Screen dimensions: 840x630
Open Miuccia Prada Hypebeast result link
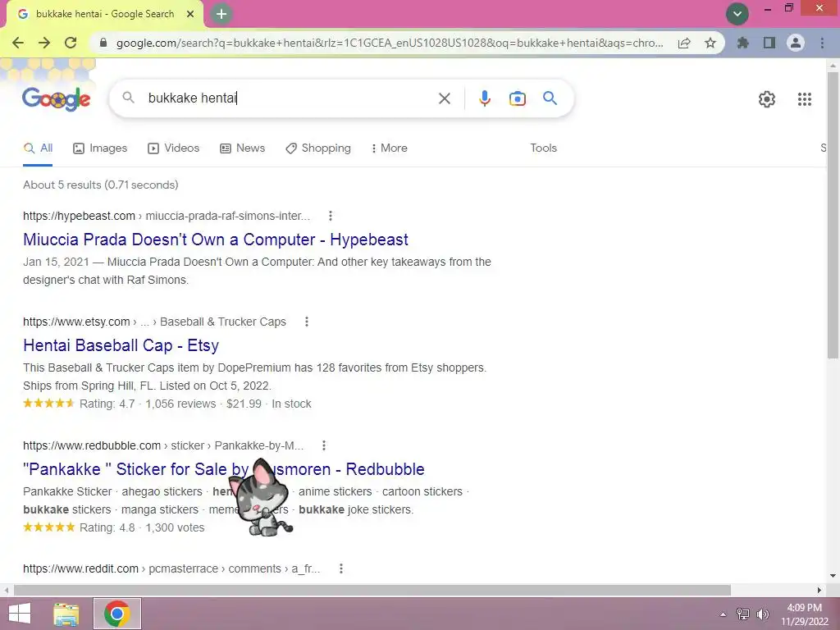click(216, 240)
